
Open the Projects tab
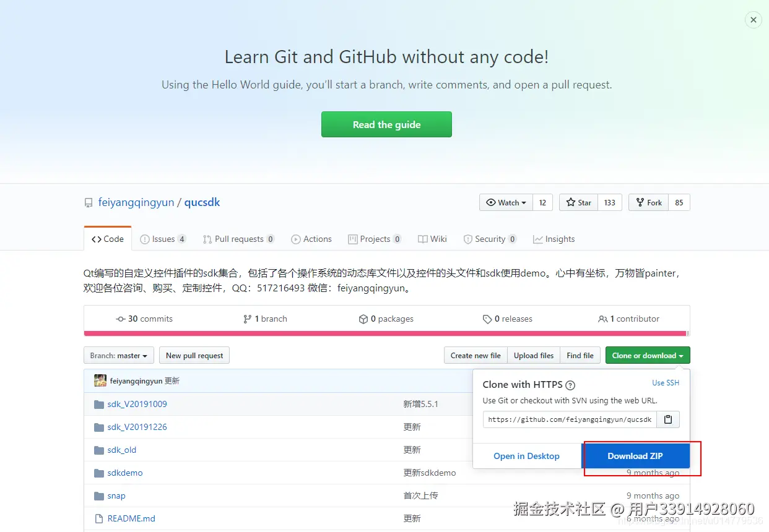(x=375, y=239)
